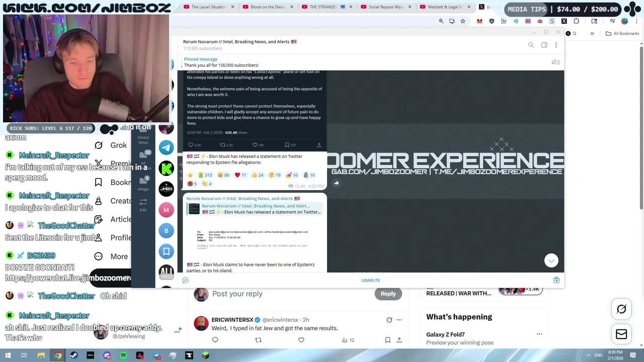Open more options for Galaxy Z Fold7 trend

point(539,334)
